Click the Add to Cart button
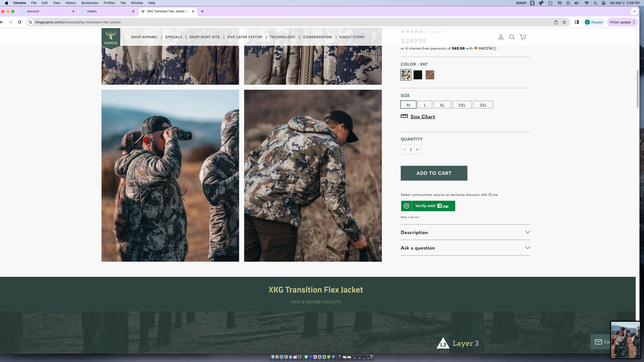 (434, 173)
